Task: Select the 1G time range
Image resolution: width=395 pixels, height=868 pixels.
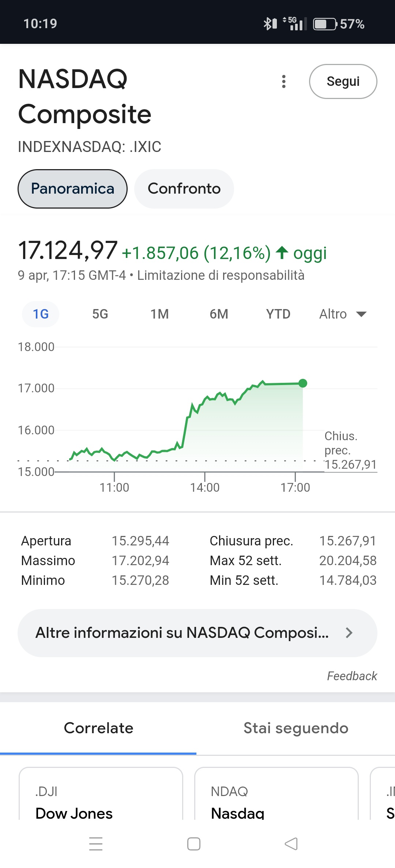Action: click(x=41, y=314)
